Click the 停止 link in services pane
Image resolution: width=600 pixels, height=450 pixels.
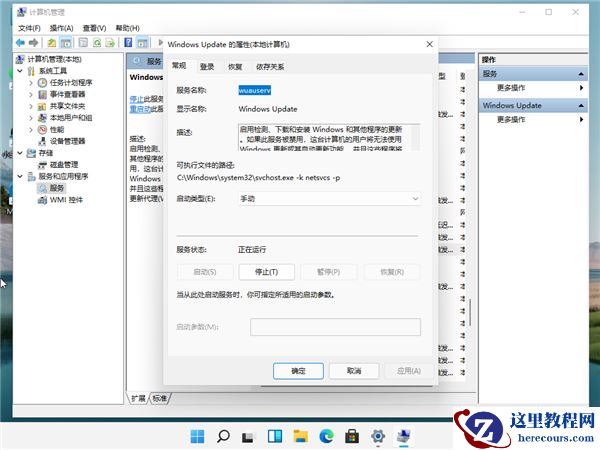tap(137, 99)
